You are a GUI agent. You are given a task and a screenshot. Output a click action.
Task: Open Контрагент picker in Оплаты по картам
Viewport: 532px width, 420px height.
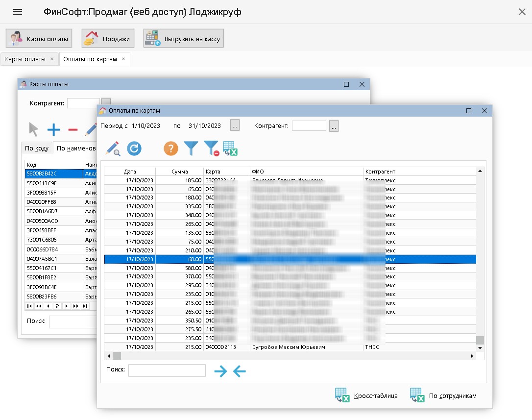(334, 126)
